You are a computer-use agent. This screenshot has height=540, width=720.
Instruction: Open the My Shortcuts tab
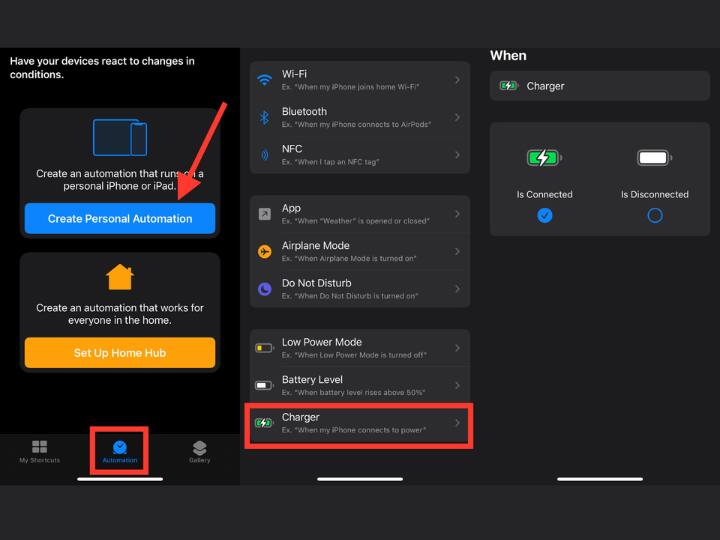[x=40, y=450]
